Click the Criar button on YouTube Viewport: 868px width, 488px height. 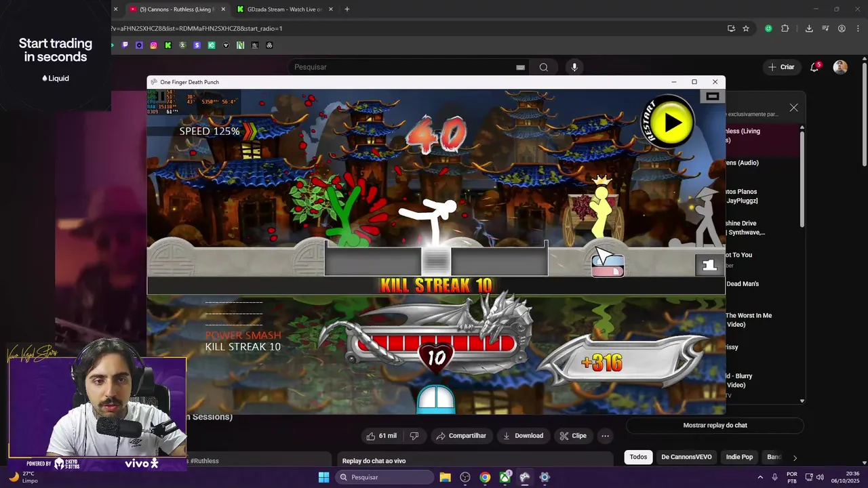tap(781, 67)
